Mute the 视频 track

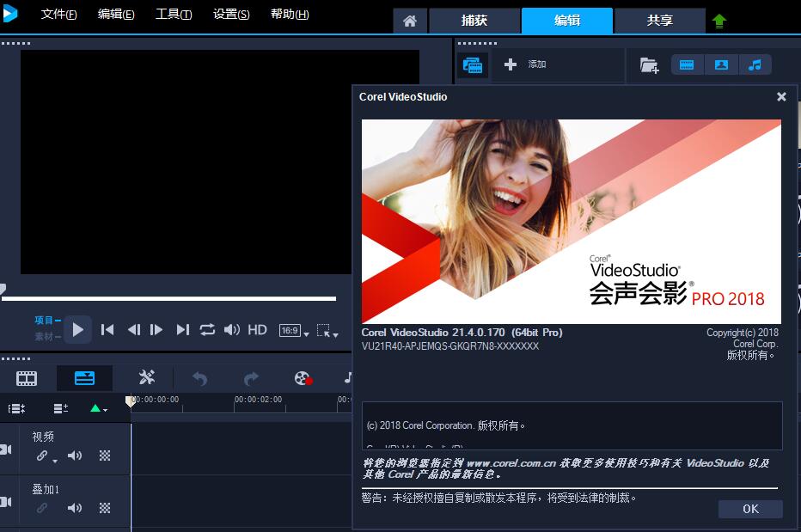75,456
